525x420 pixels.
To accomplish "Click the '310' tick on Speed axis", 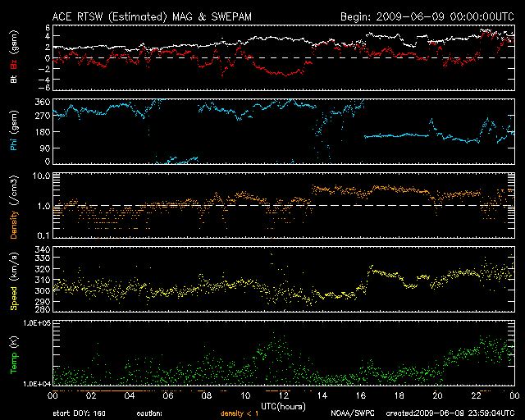I will [43, 280].
